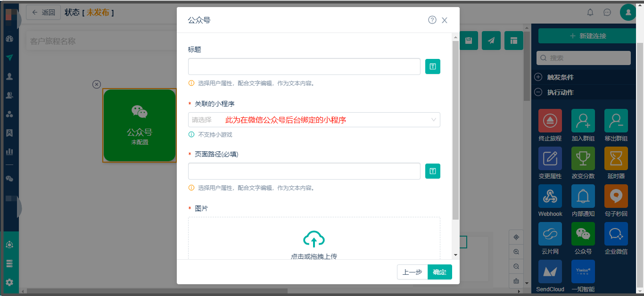Viewport: 644px width, 296px height.
Task: Select the 终止旅程 action icon
Action: [x=550, y=121]
